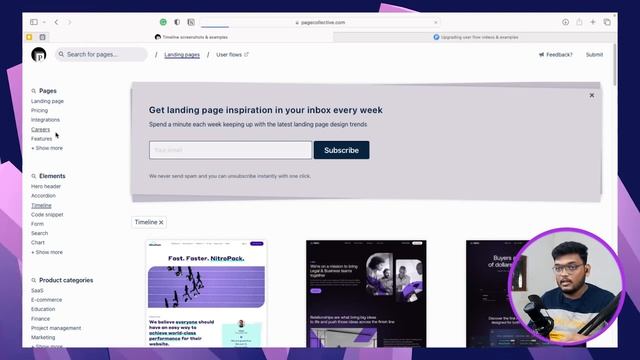This screenshot has width=640, height=360.
Task: Open the Landing pages breadcrumb link
Action: (x=182, y=55)
